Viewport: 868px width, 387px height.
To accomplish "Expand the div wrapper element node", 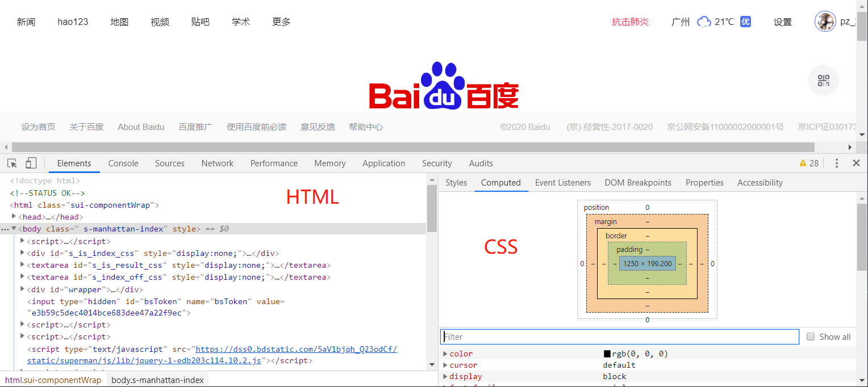I will 22,289.
